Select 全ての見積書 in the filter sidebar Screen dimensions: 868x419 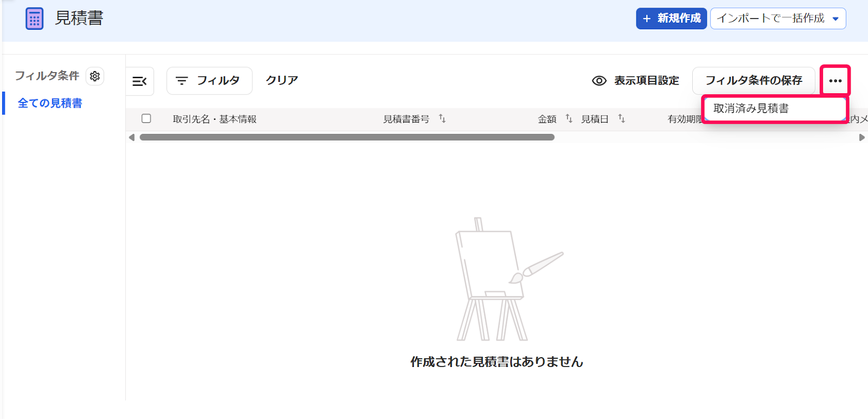pyautogui.click(x=50, y=103)
